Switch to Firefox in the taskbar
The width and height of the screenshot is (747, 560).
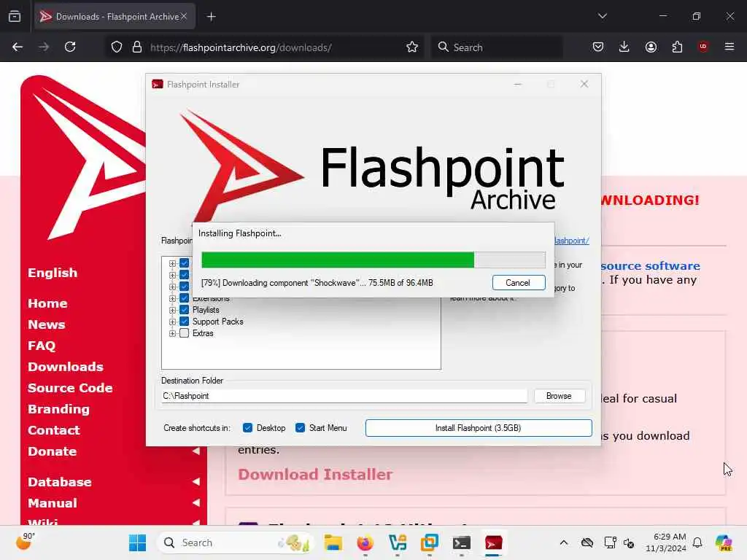365,542
